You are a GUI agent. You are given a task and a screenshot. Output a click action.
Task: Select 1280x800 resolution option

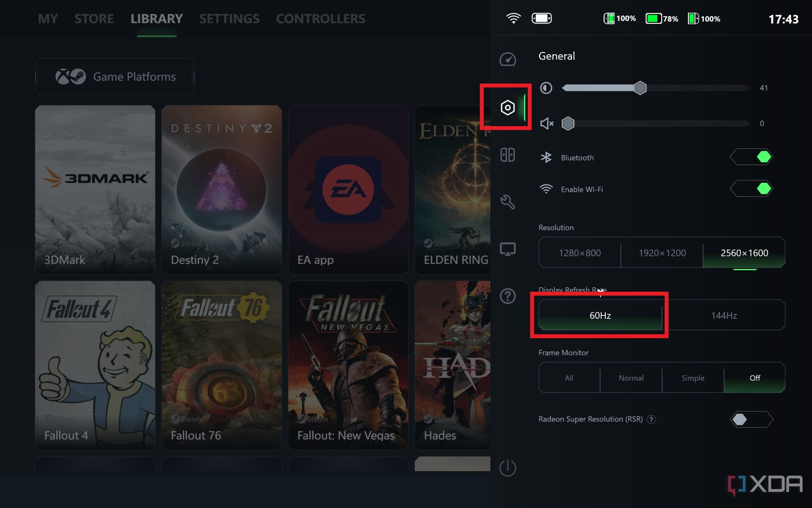coord(580,253)
